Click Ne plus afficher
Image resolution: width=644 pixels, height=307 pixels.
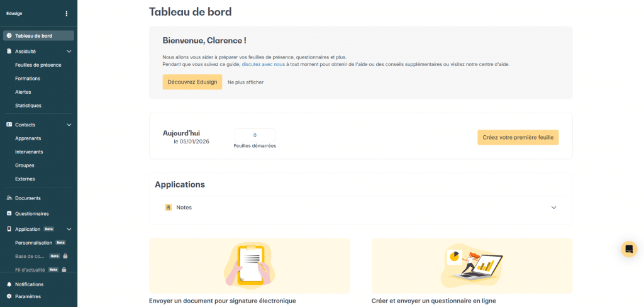coord(246,82)
